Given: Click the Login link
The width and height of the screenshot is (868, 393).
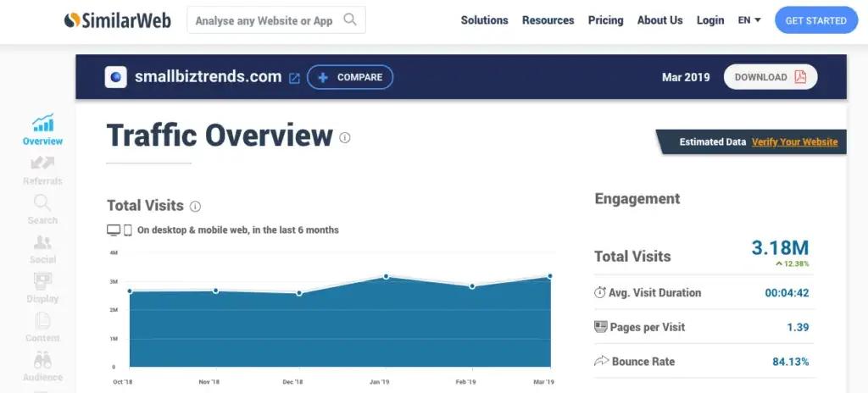Looking at the screenshot, I should (x=710, y=20).
